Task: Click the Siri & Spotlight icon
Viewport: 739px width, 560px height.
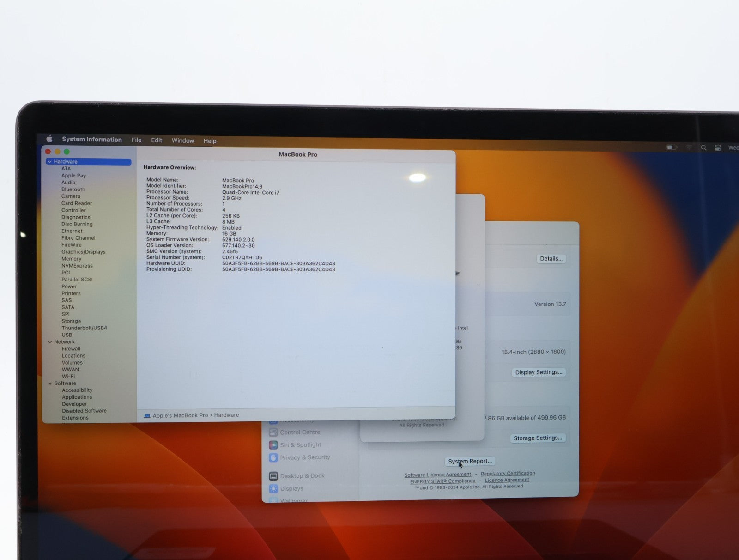Action: click(273, 445)
